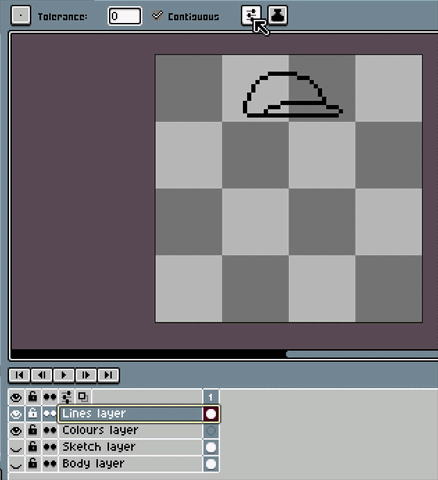
Task: Go to first frame button
Action: tap(19, 375)
